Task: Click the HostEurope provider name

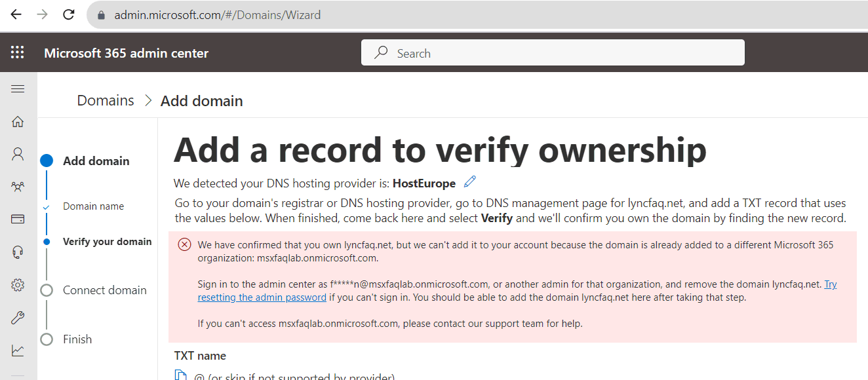Action: [424, 183]
